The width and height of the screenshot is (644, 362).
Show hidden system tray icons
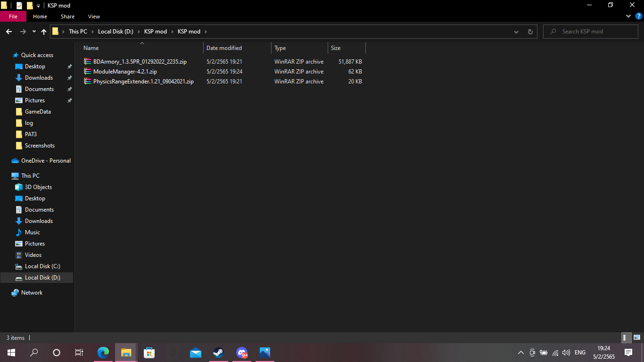click(x=521, y=353)
